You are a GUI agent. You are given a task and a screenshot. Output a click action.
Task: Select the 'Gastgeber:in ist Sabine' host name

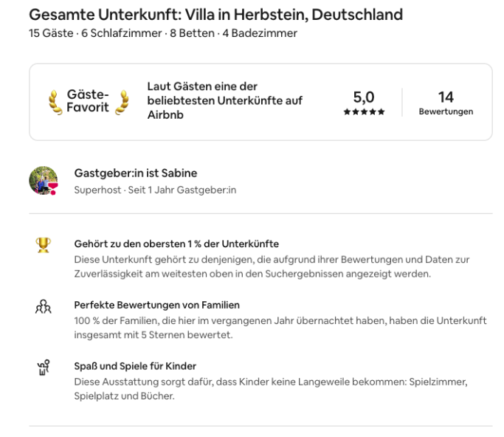click(x=136, y=173)
